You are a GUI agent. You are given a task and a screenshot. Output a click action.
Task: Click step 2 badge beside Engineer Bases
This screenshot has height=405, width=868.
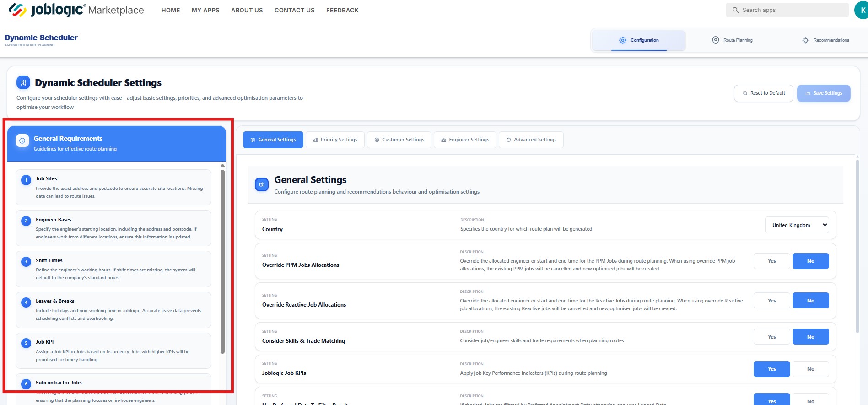(26, 221)
